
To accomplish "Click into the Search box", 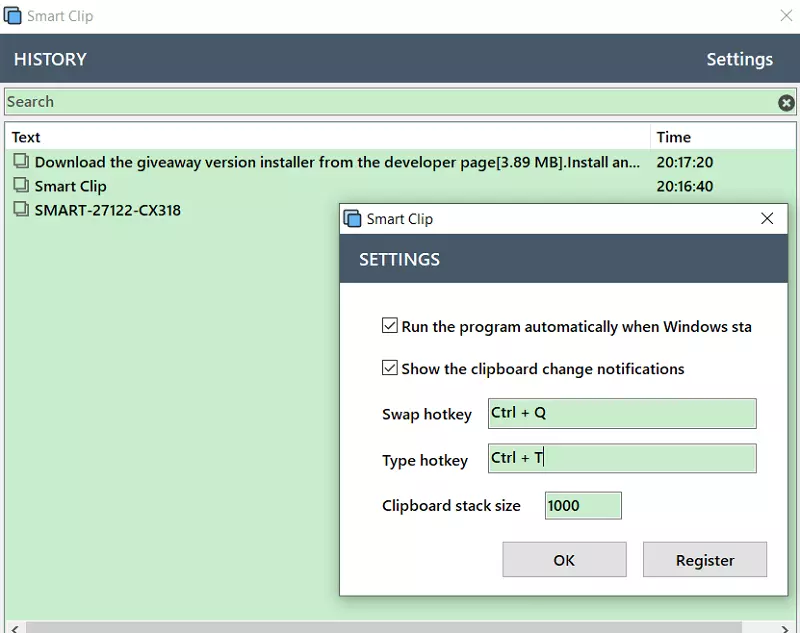I will pyautogui.click(x=390, y=102).
